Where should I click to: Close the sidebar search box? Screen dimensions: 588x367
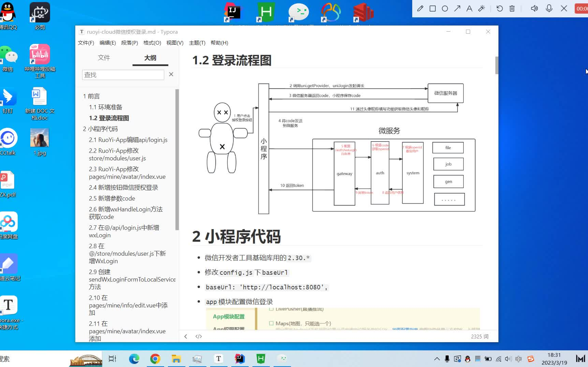171,74
